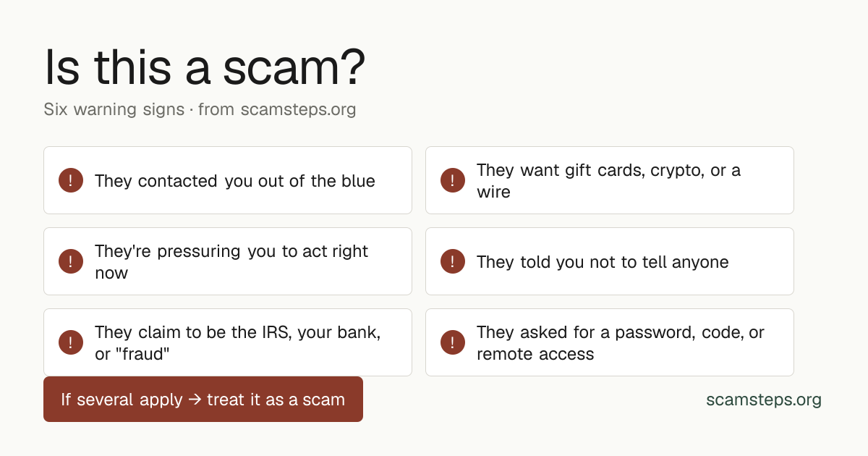The width and height of the screenshot is (868, 456).
Task: Select the "They told you not to tell anyone" card
Action: pos(610,261)
